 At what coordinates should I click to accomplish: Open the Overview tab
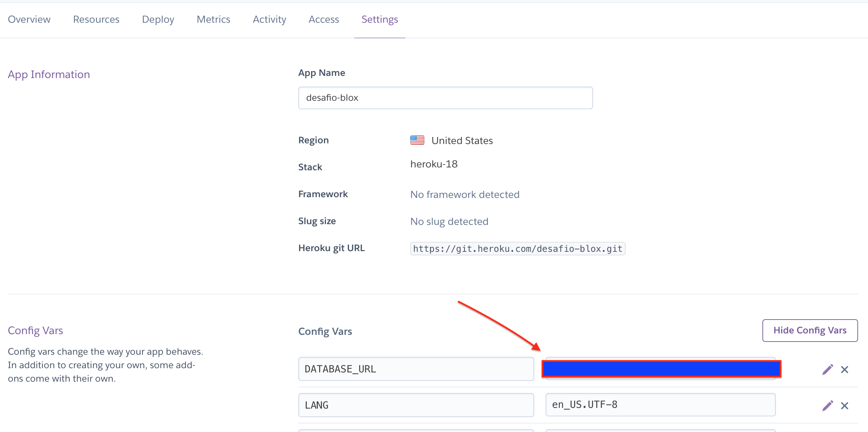[x=29, y=19]
